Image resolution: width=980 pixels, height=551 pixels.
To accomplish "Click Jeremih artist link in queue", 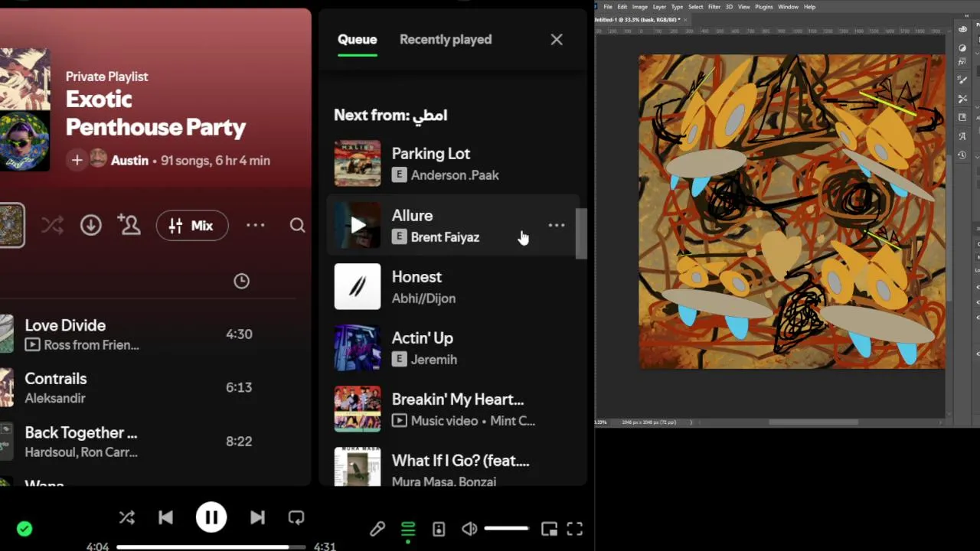I will (x=434, y=360).
